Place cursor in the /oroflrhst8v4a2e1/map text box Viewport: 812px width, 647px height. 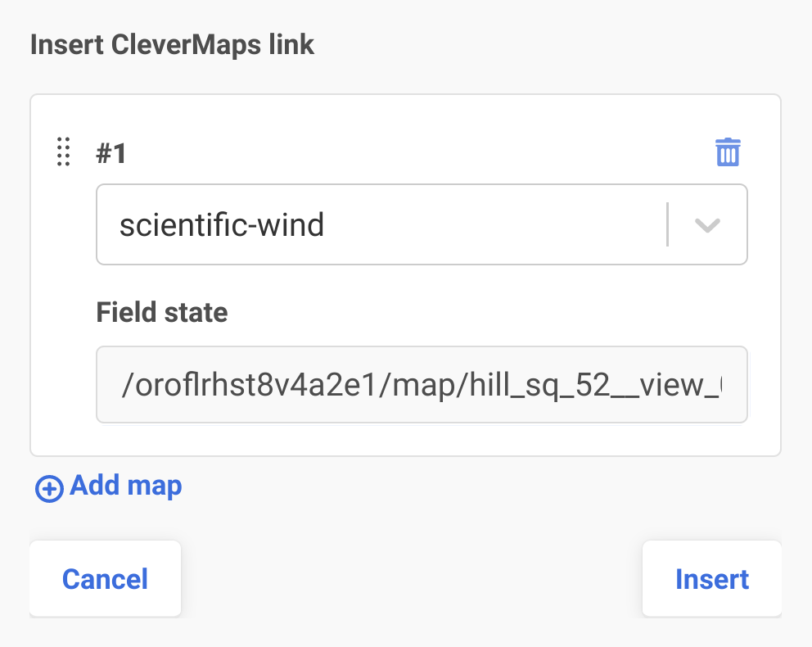point(422,385)
